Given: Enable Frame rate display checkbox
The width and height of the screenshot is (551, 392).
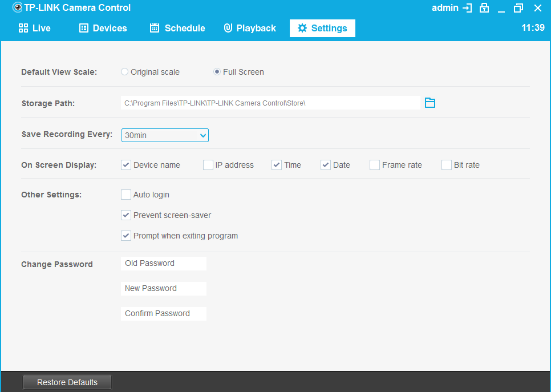Looking at the screenshot, I should click(375, 165).
